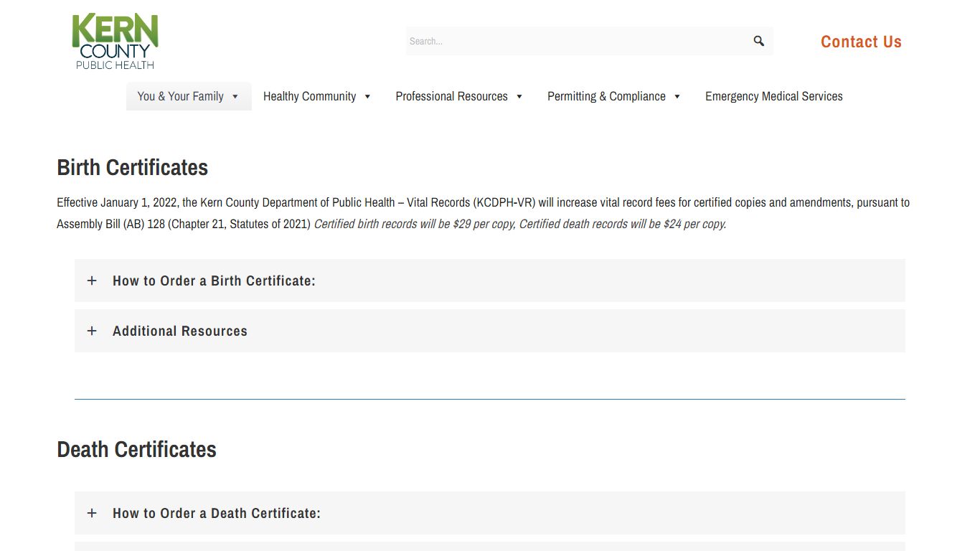Open the Permitting & Compliance menu
This screenshot has height=551, width=980.
(x=614, y=96)
